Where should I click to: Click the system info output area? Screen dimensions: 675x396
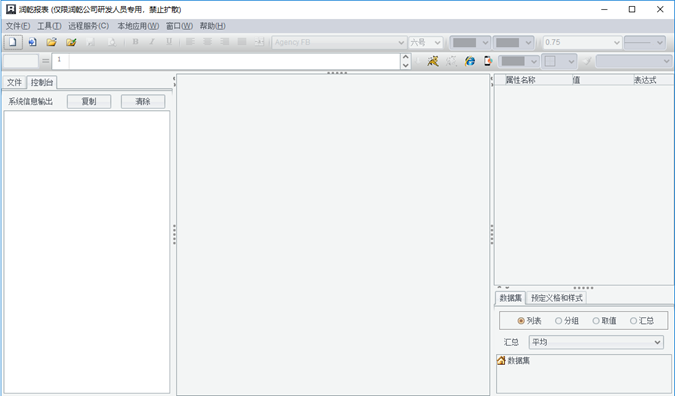pyautogui.click(x=87, y=252)
